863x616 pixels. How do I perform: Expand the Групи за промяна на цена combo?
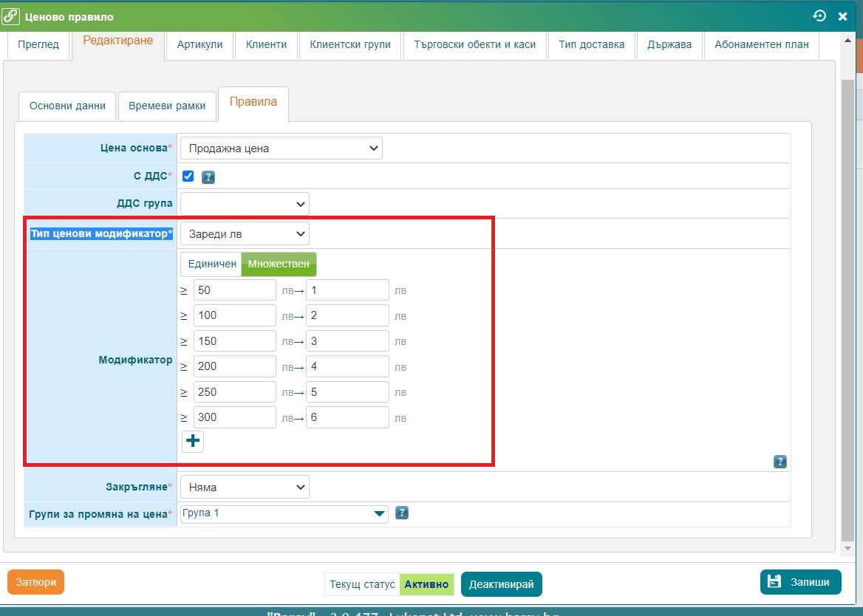coord(379,513)
